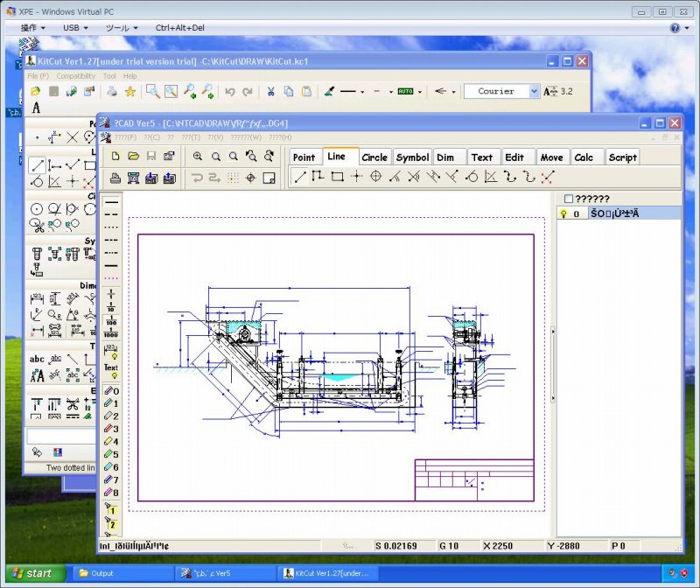Select the rectangle tool in Line toolbar
The width and height of the screenshot is (700, 588).
(x=338, y=177)
